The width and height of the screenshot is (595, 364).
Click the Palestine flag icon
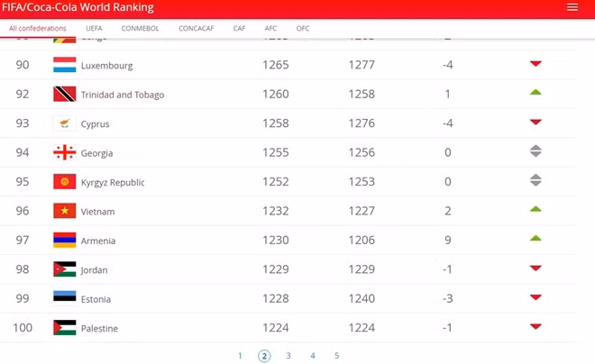(65, 328)
